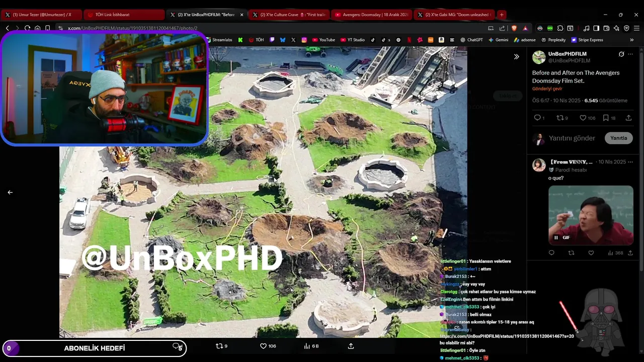Open the Instagram bookmark icon
The width and height of the screenshot is (644, 362).
click(x=304, y=40)
